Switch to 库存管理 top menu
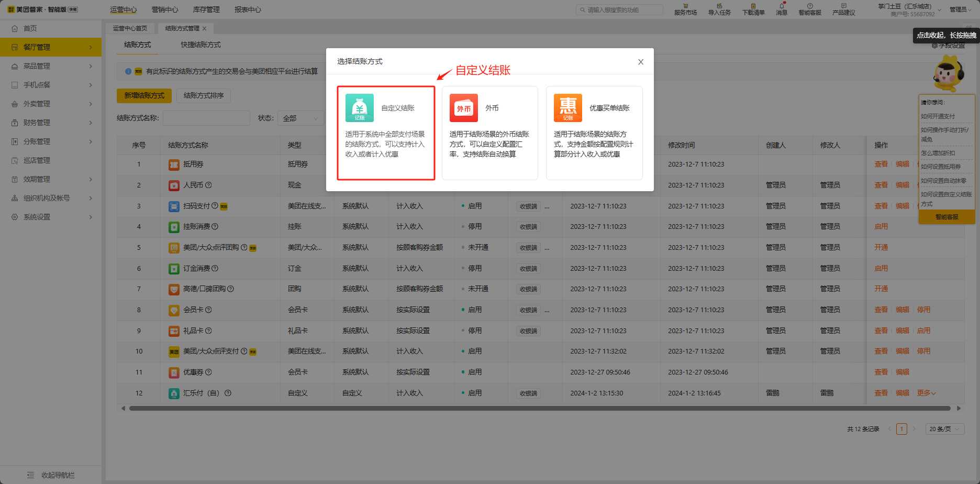The width and height of the screenshot is (980, 484). pos(206,9)
